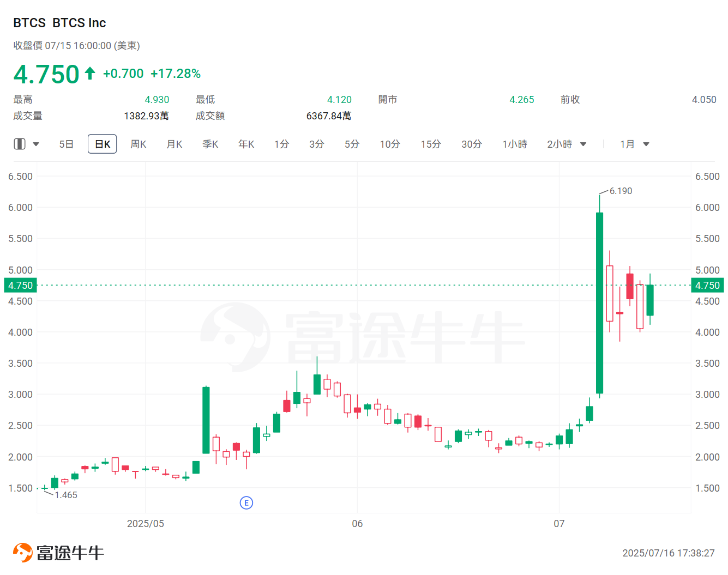The height and width of the screenshot is (575, 728).
Task: Click the Futu bull logo icon
Action: tap(23, 552)
